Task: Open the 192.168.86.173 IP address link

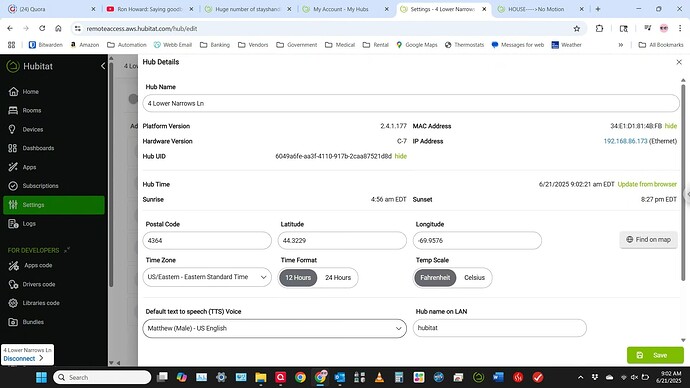Action: (x=625, y=141)
